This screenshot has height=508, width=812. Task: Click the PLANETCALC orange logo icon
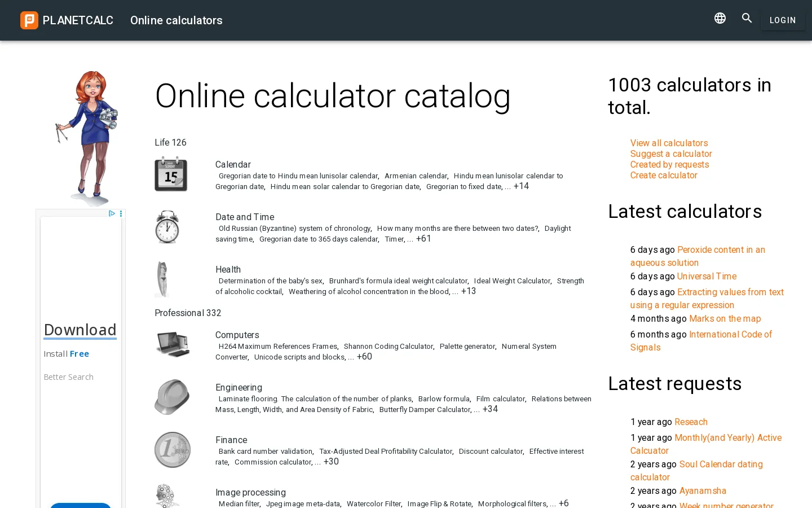29,20
